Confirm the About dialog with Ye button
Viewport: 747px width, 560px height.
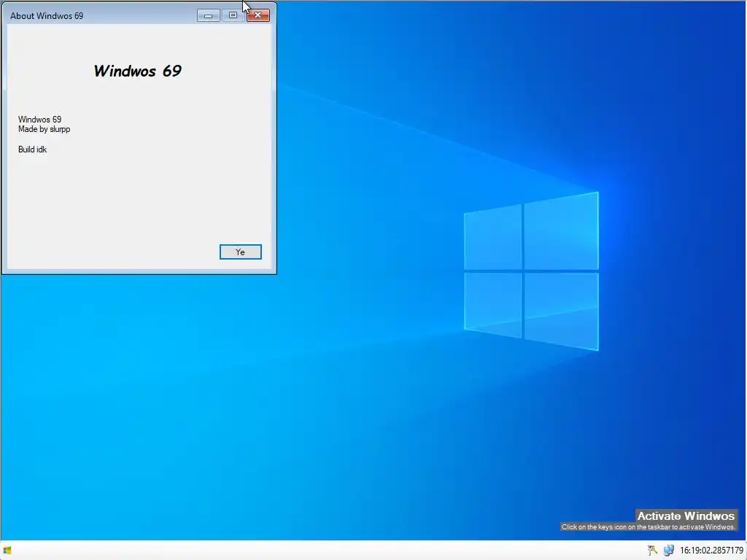coord(240,252)
